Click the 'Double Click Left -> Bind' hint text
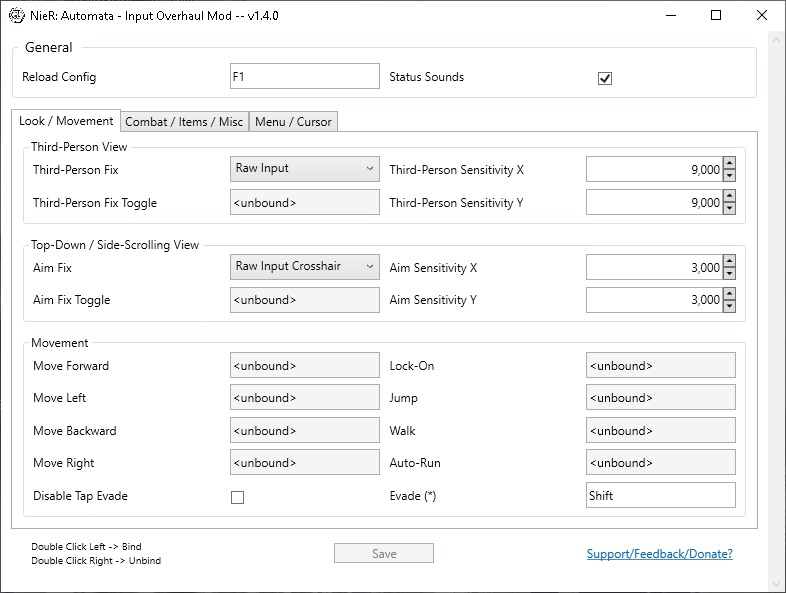The width and height of the screenshot is (786, 593). pyautogui.click(x=86, y=546)
